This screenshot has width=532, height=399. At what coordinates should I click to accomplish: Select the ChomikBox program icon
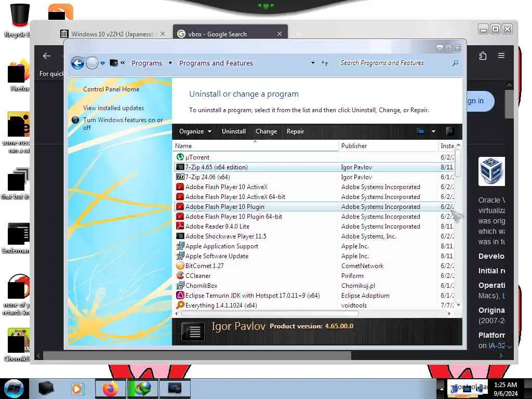tap(180, 285)
